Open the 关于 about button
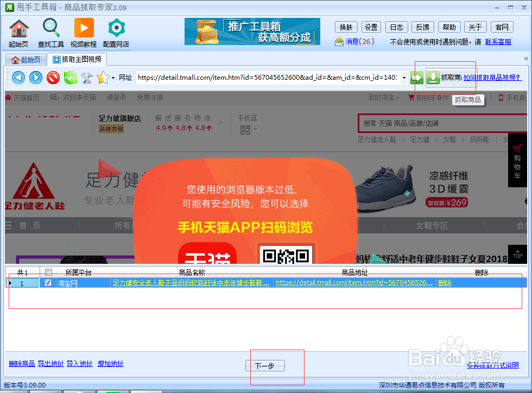 point(476,27)
